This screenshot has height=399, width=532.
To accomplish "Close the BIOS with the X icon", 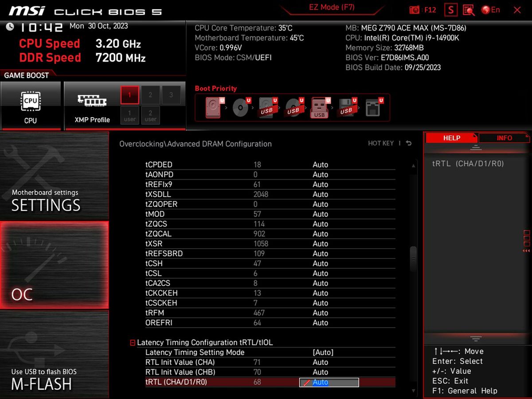I will [x=517, y=10].
